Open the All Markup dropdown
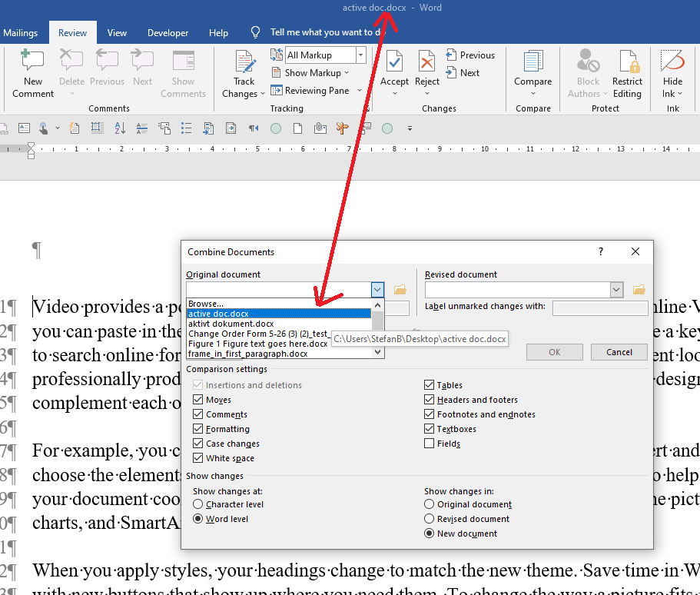700x595 pixels. 360,55
